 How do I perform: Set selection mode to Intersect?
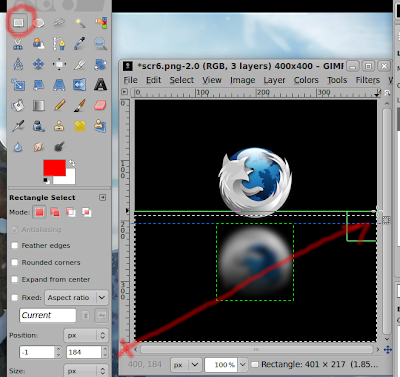pyautogui.click(x=86, y=212)
